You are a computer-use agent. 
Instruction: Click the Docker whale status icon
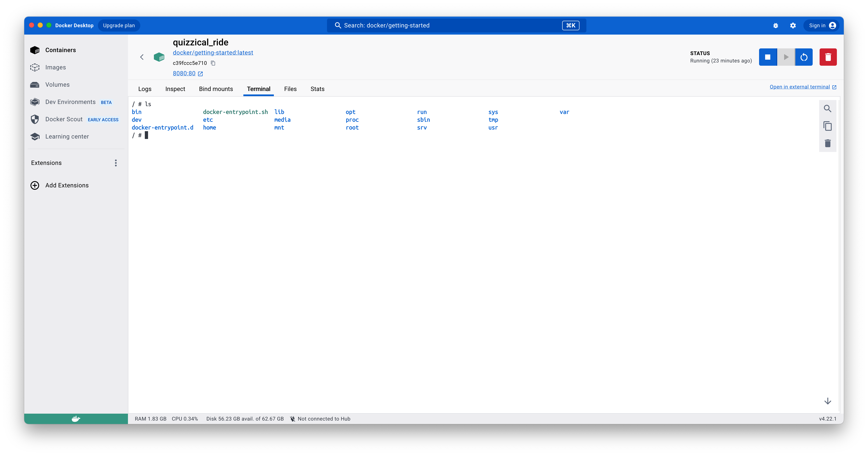(76, 419)
